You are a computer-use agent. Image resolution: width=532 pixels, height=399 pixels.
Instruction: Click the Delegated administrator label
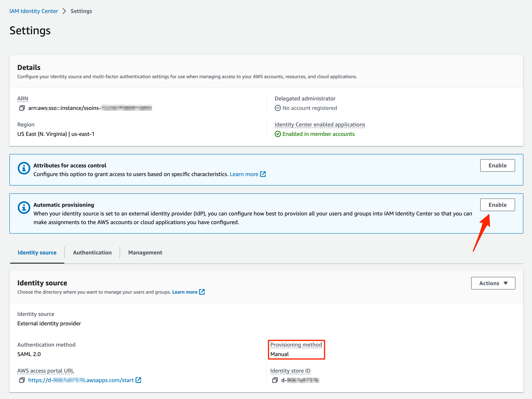[x=305, y=98]
